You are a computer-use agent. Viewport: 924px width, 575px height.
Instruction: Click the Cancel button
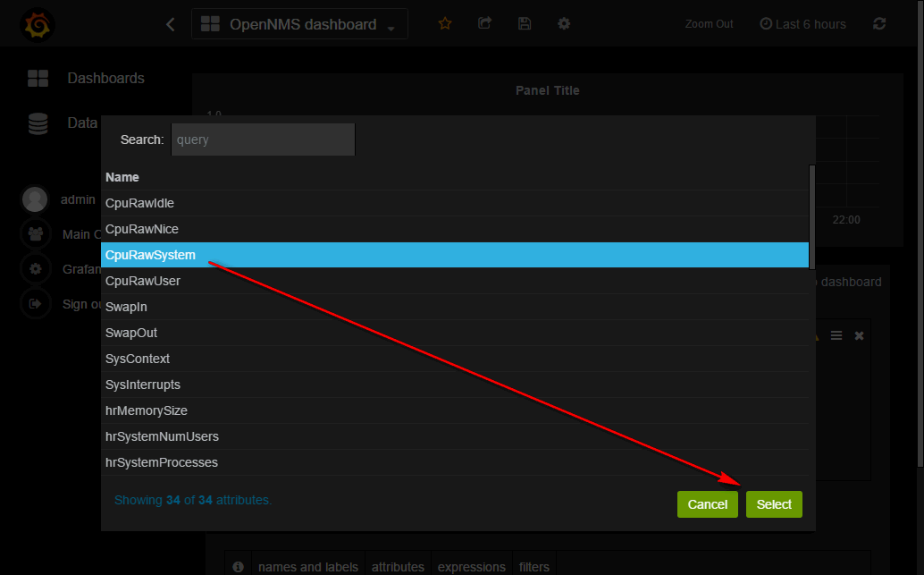[x=707, y=504]
